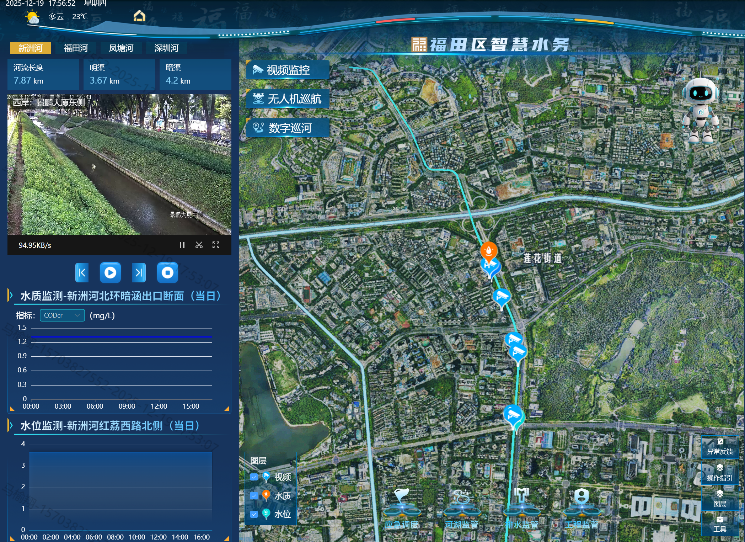Click the orange water quality map marker
Viewport: 745px width, 542px height.
[488, 250]
